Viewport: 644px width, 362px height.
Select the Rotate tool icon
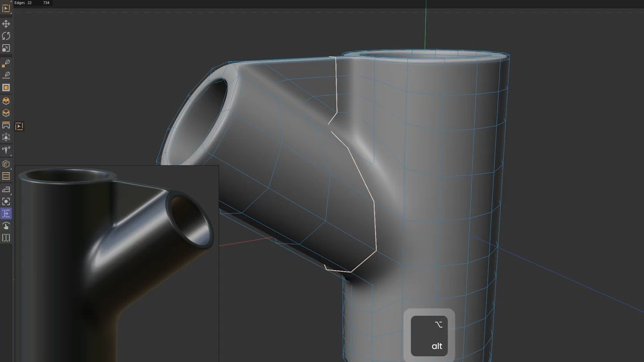coord(6,36)
